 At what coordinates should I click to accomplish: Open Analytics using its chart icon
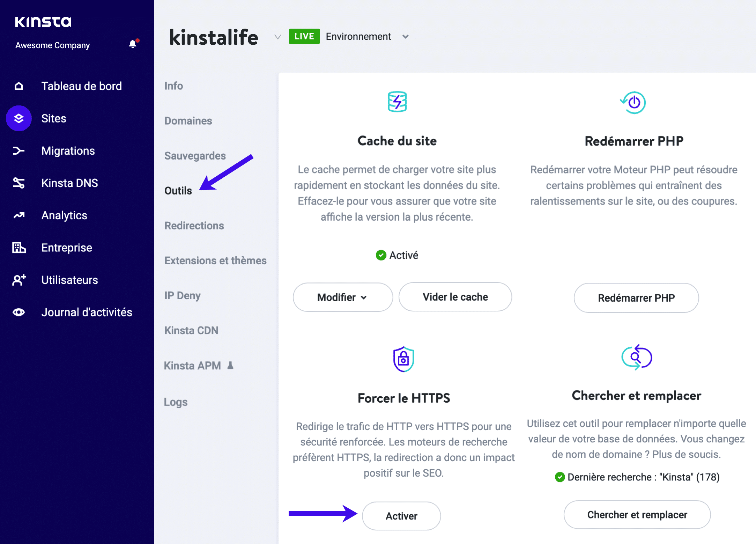click(x=19, y=215)
